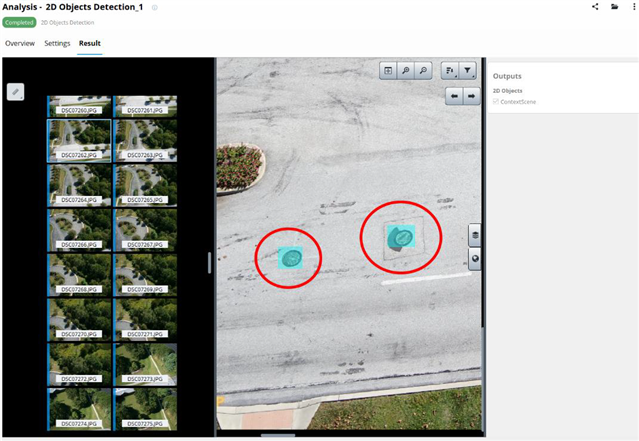Click the '2D Objects' output label
The width and height of the screenshot is (639, 441).
click(x=507, y=91)
